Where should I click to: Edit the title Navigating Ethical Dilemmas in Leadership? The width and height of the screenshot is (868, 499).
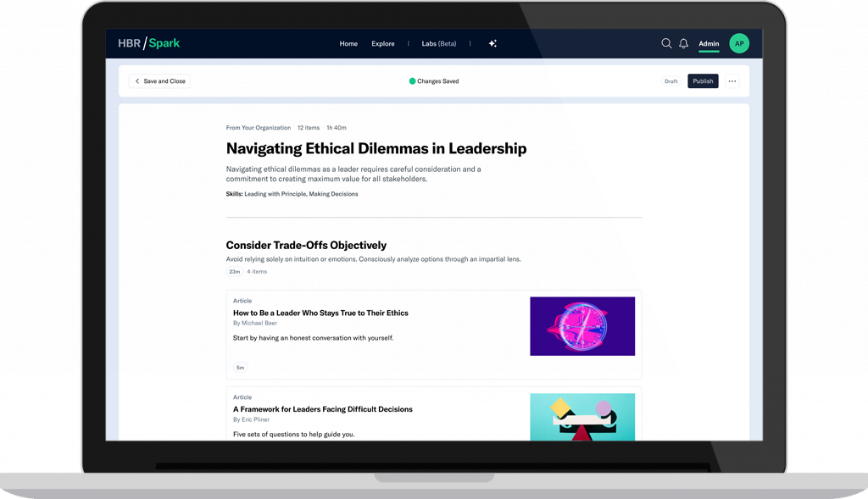tap(376, 149)
